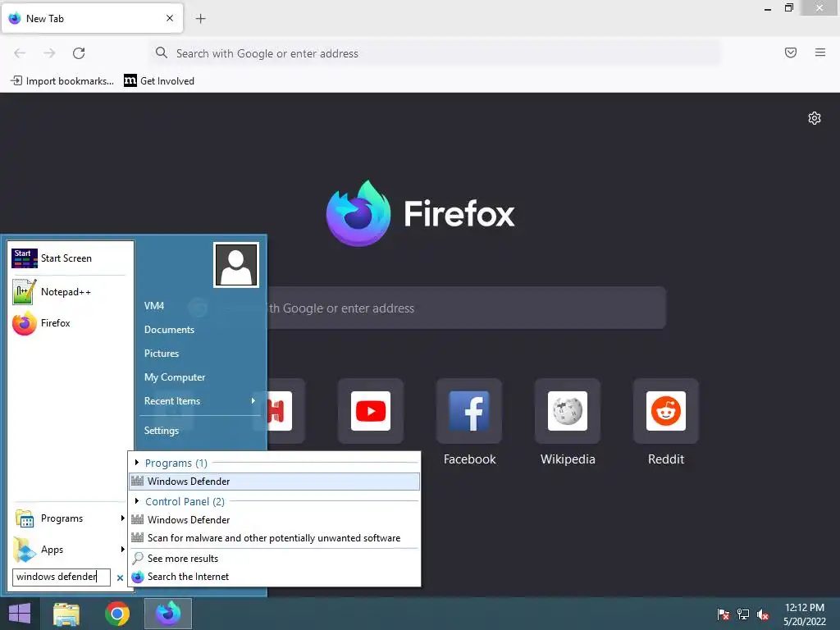840x630 pixels.
Task: Select the Firefox taskbar icon
Action: tap(168, 614)
